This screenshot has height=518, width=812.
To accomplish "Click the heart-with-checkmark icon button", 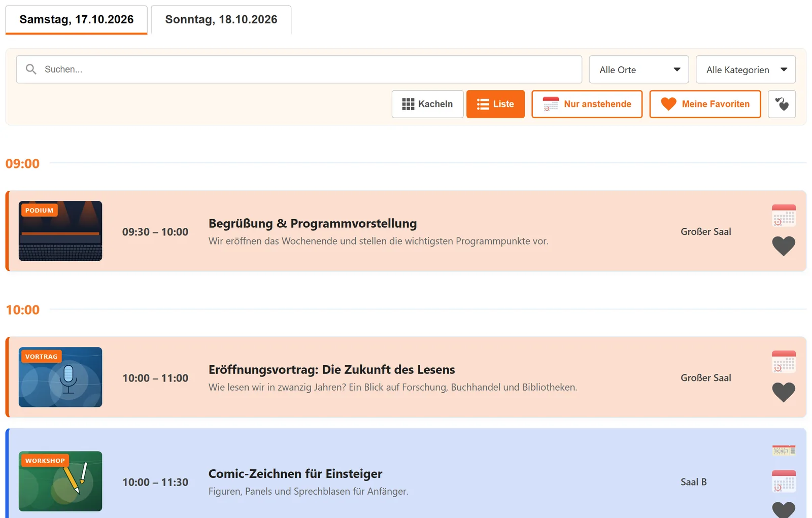I will click(x=782, y=104).
